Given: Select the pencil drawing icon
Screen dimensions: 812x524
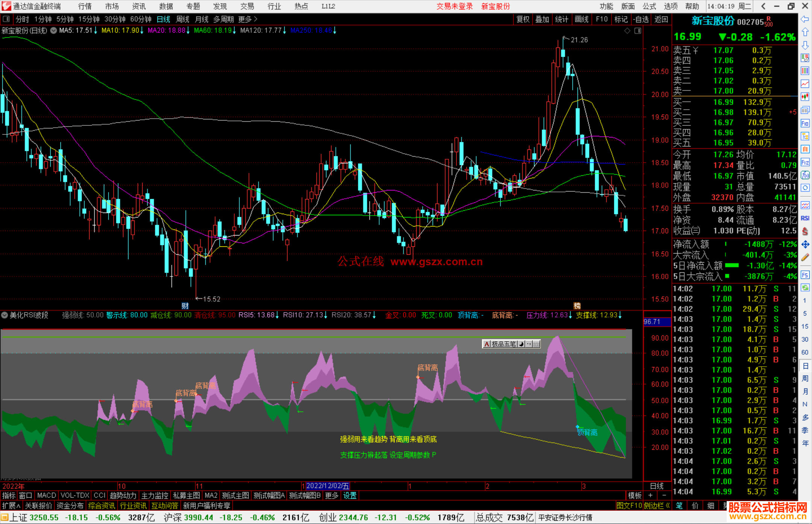Looking at the screenshot, I should tap(805, 257).
